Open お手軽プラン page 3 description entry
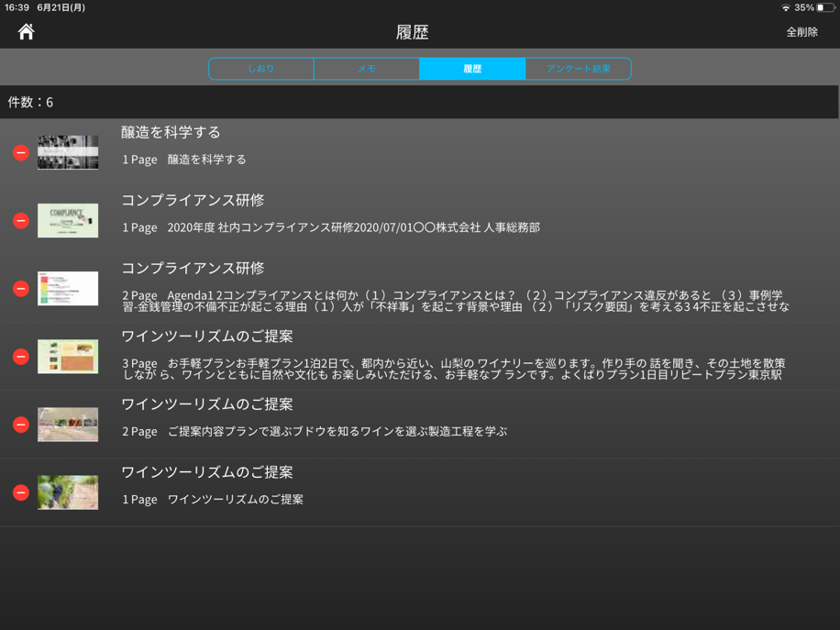 (454, 369)
